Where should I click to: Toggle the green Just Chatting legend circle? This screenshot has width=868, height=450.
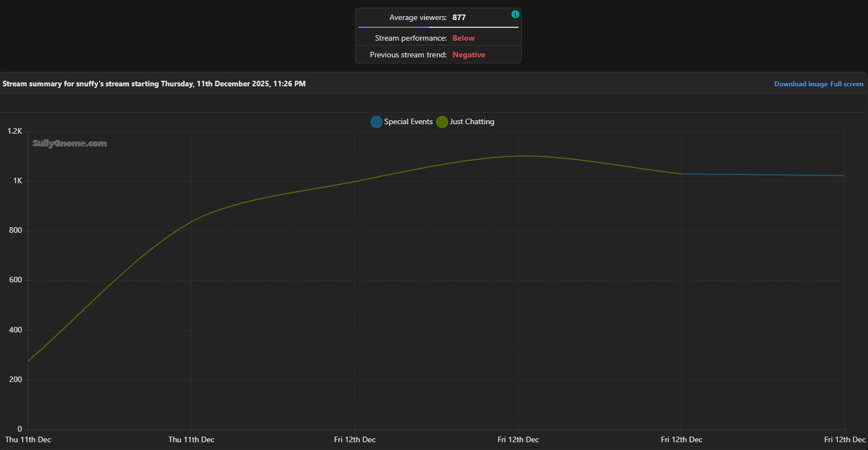point(442,122)
